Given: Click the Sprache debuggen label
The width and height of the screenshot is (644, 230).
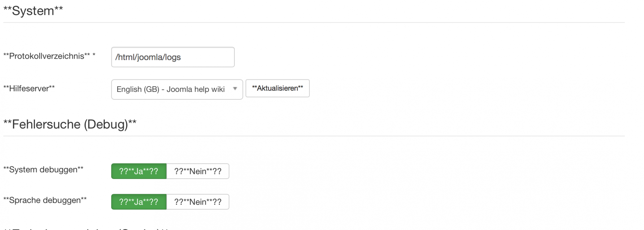Looking at the screenshot, I should tap(45, 200).
